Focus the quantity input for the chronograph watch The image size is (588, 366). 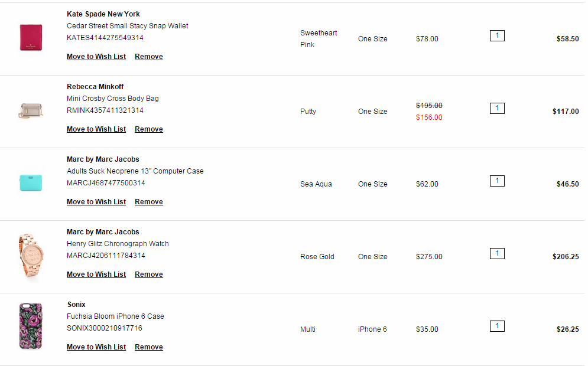point(497,254)
